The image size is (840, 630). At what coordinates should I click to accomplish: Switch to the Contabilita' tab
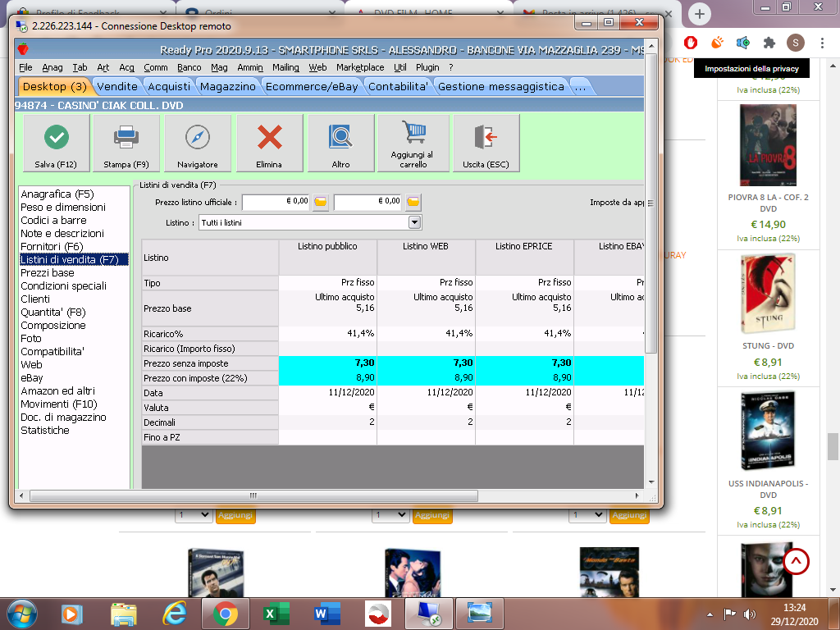tap(399, 87)
